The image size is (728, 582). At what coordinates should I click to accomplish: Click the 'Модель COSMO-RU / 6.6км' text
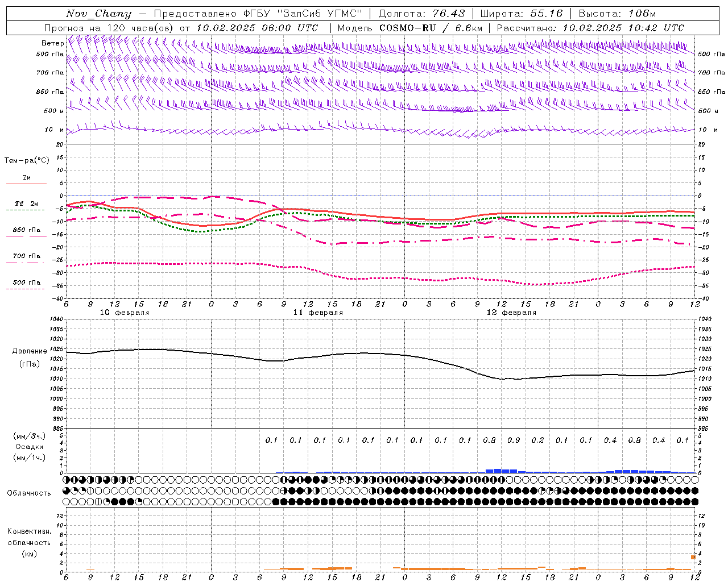click(x=409, y=28)
